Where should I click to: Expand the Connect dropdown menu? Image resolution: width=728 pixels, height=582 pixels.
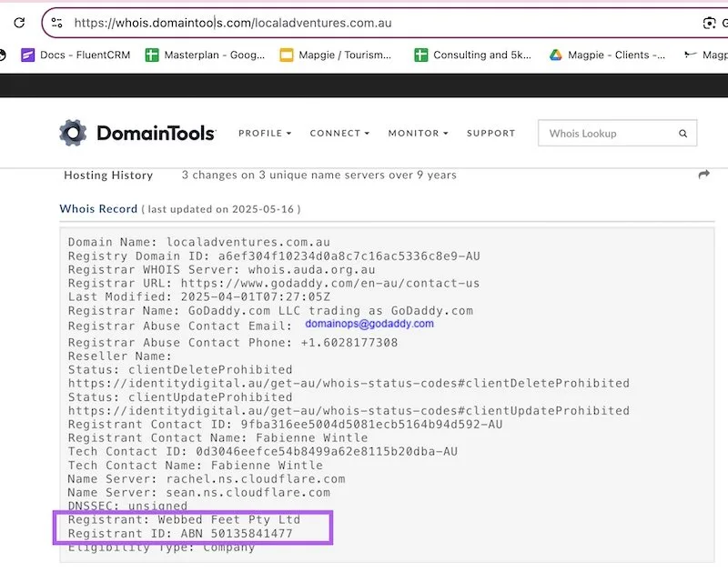[339, 133]
